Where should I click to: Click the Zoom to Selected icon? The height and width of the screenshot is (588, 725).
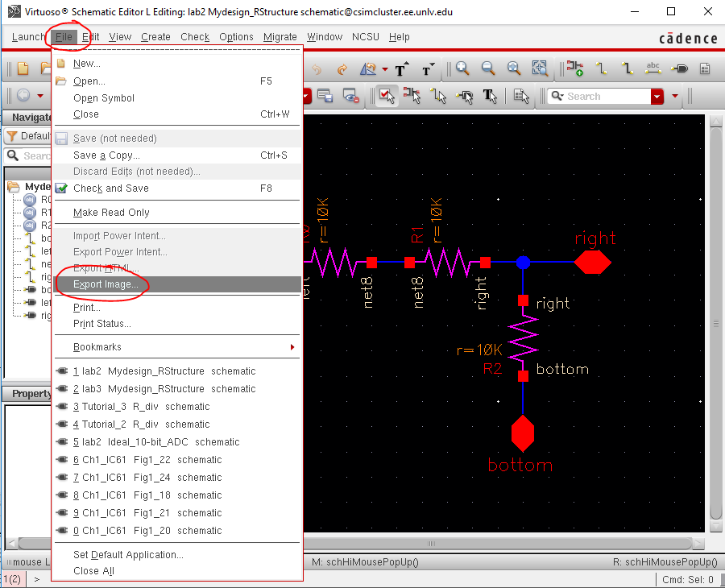540,68
